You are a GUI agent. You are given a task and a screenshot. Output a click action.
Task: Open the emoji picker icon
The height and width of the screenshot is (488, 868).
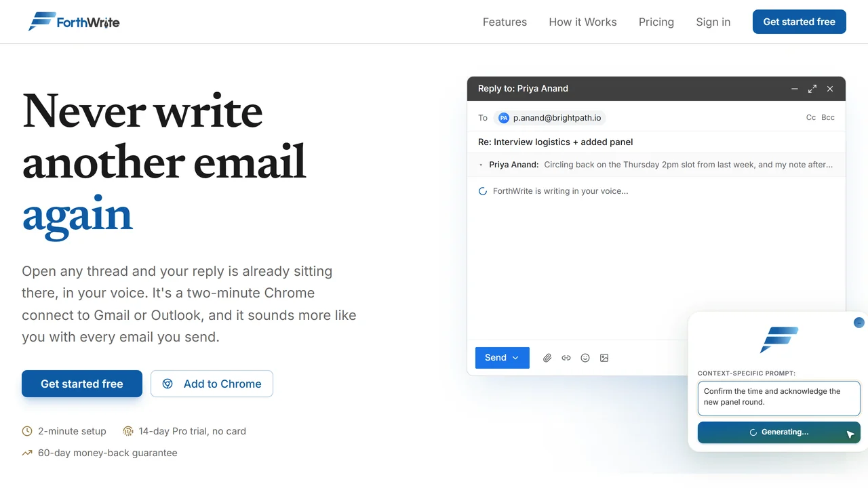(585, 358)
